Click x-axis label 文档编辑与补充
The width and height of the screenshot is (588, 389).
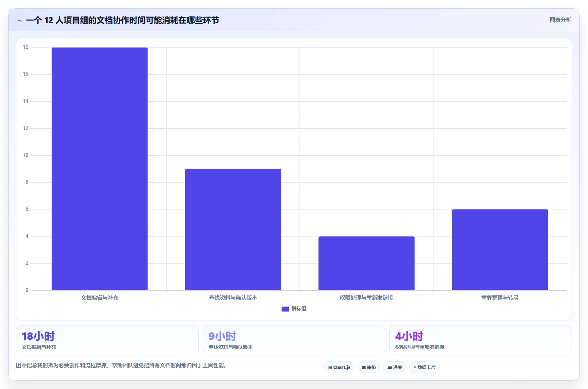pyautogui.click(x=100, y=298)
